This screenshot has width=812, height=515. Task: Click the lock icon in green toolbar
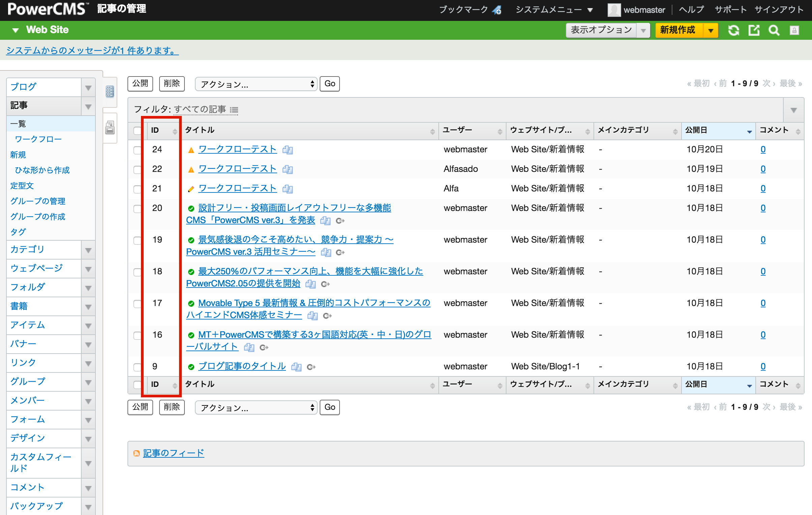(x=794, y=30)
